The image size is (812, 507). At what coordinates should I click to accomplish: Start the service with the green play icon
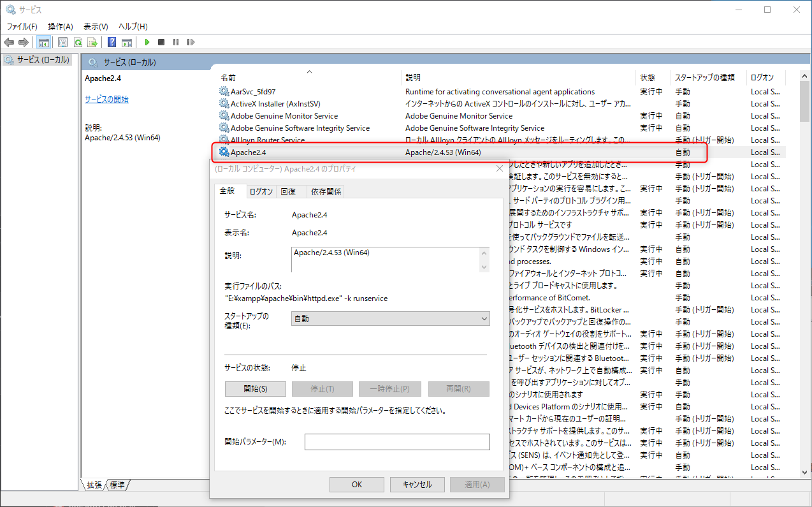click(147, 42)
